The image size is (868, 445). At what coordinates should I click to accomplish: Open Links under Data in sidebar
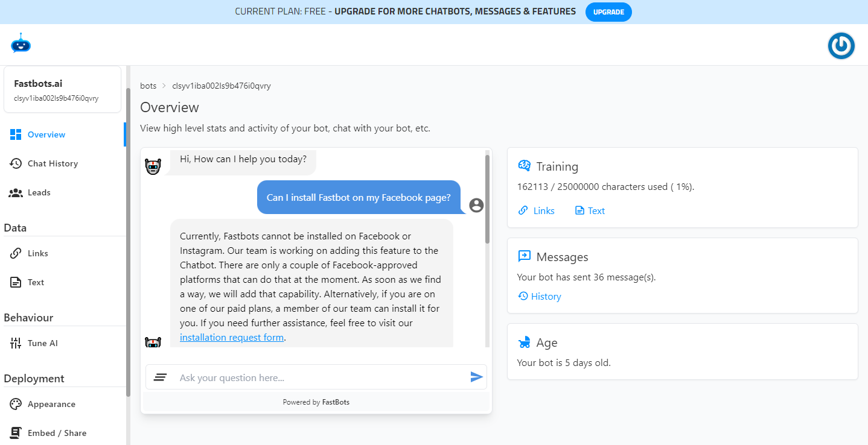click(63, 253)
